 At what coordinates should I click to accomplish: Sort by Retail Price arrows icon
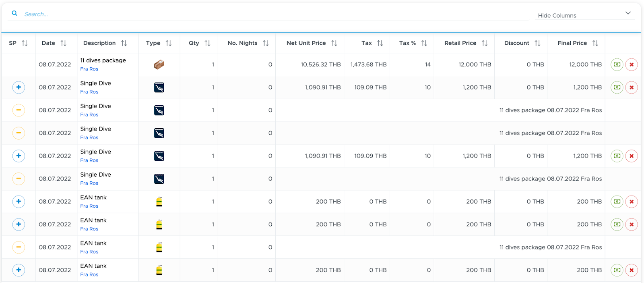[x=485, y=43]
